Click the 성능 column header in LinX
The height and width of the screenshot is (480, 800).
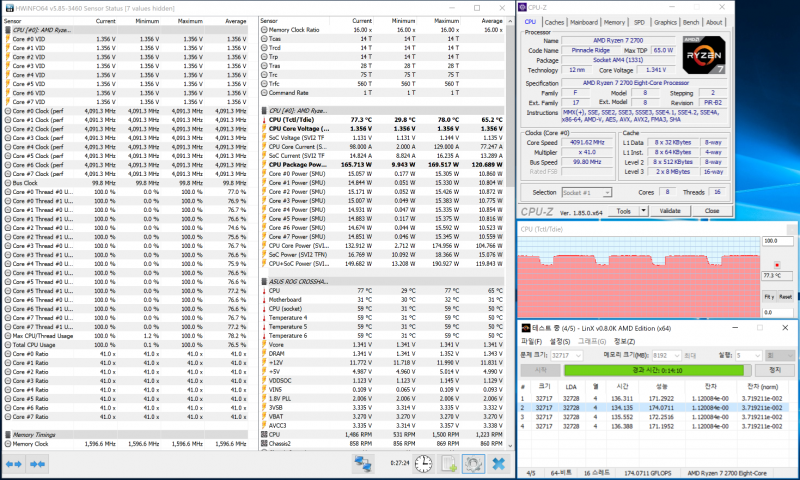click(661, 386)
